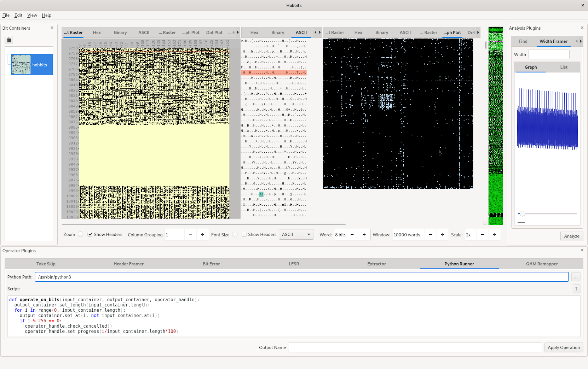Close the Analysis Plugins panel
Image resolution: width=588 pixels, height=369 pixels.
(x=582, y=28)
